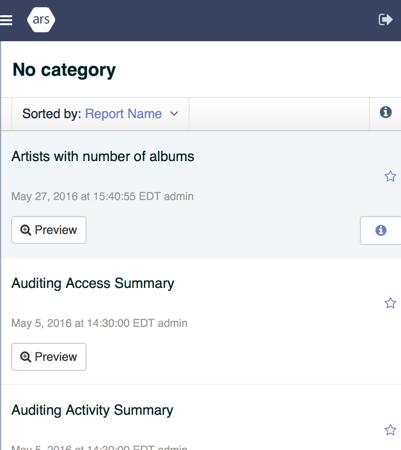Preview Artists with number of albums report
The width and height of the screenshot is (401, 450).
pyautogui.click(x=49, y=230)
